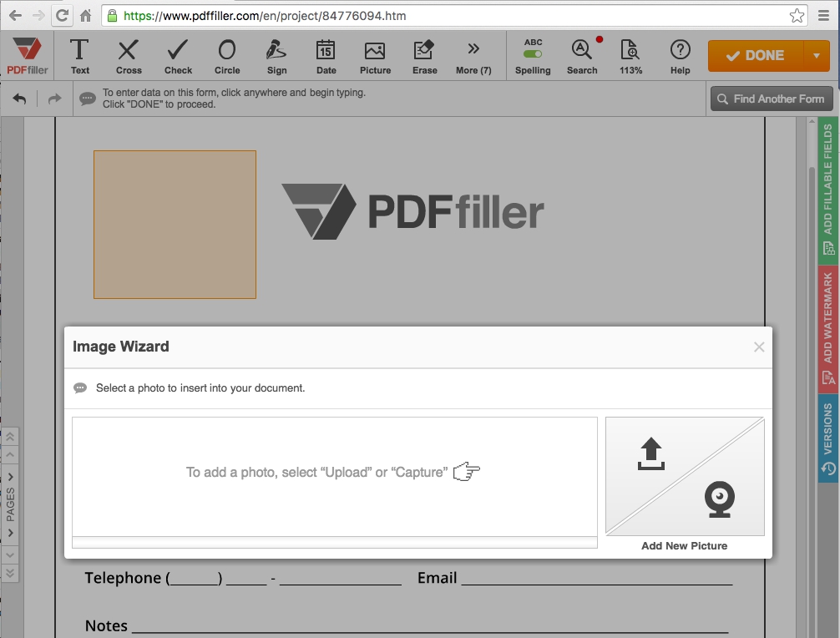Click the telephone area code blank
The image size is (840, 638).
click(x=194, y=579)
